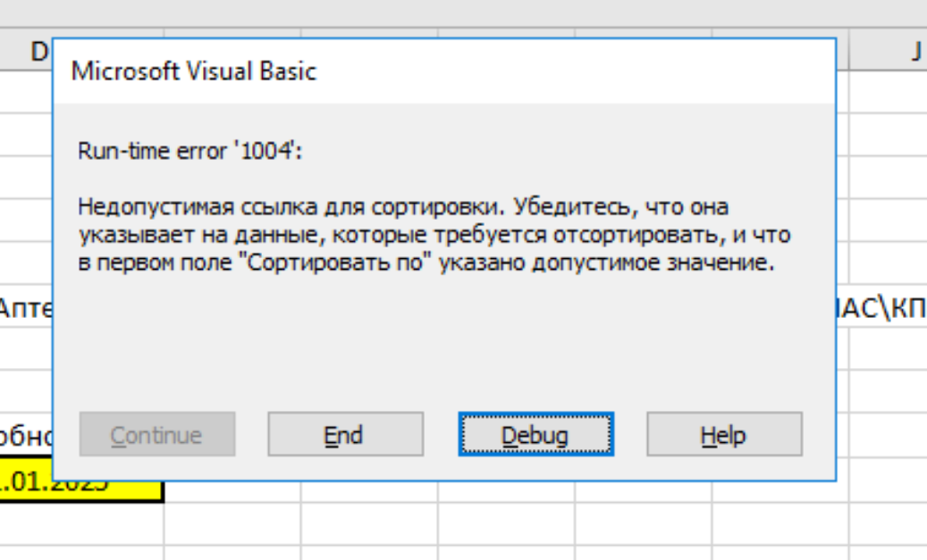Select column D header
Image resolution: width=927 pixels, height=560 pixels.
36,52
